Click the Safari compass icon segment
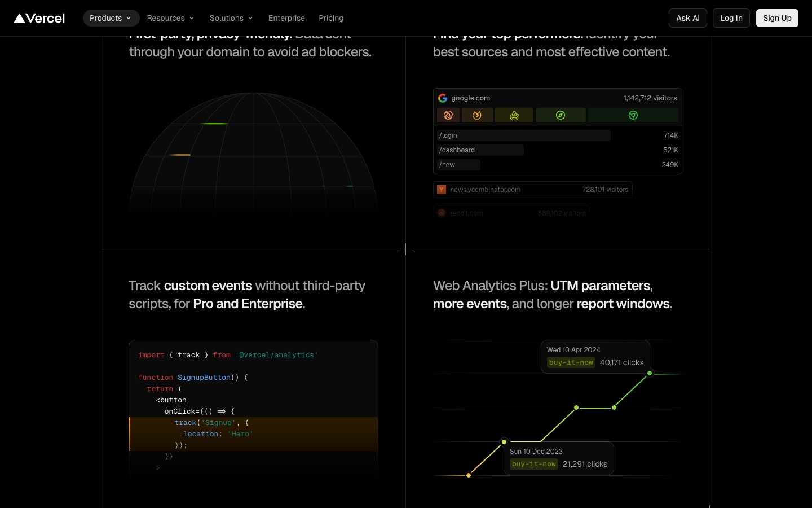This screenshot has height=508, width=812. (x=561, y=115)
